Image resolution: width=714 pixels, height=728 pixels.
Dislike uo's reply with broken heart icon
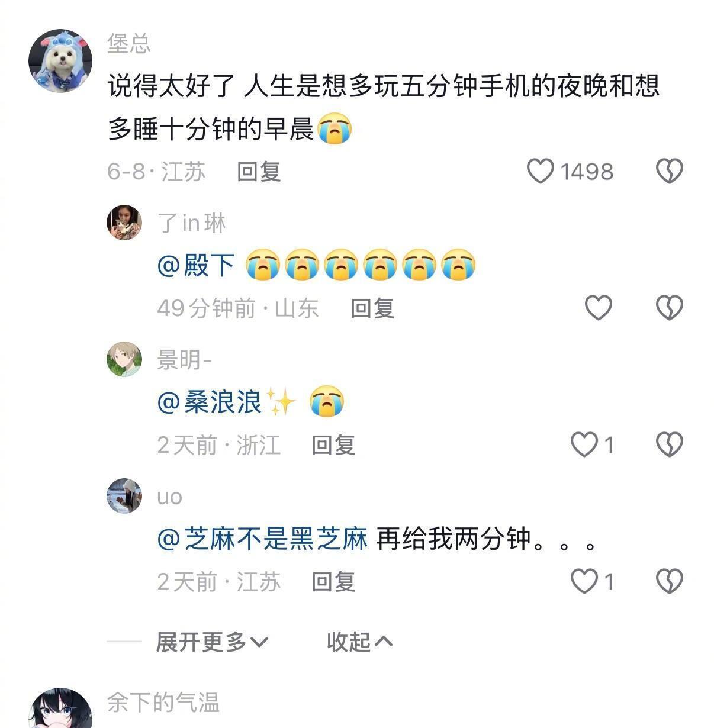click(x=669, y=581)
